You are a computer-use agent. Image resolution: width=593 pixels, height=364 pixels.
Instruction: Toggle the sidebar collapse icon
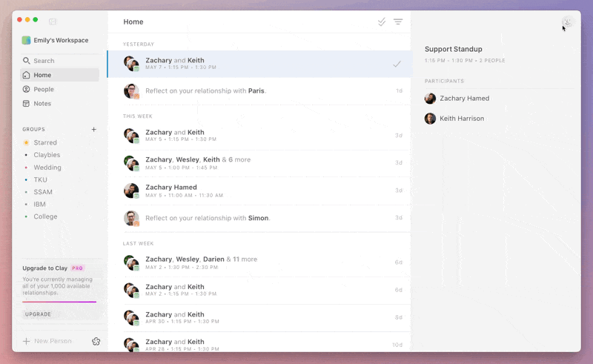point(53,21)
